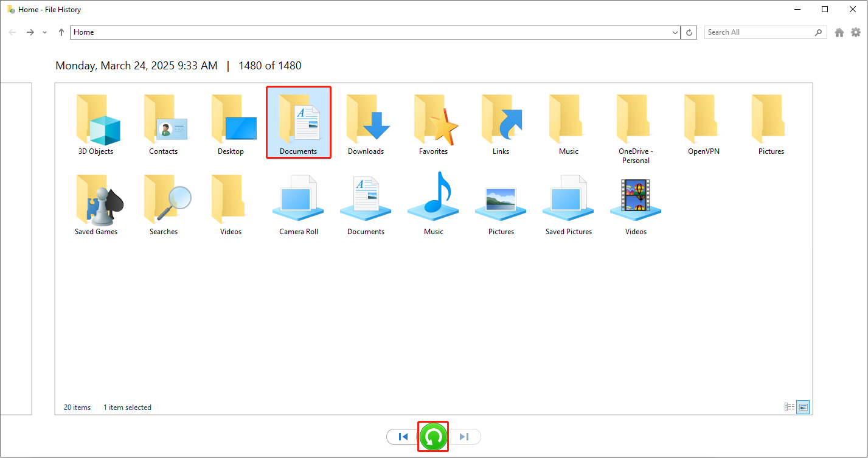The height and width of the screenshot is (458, 868).
Task: Click the Home icon in the toolbar
Action: tap(839, 32)
